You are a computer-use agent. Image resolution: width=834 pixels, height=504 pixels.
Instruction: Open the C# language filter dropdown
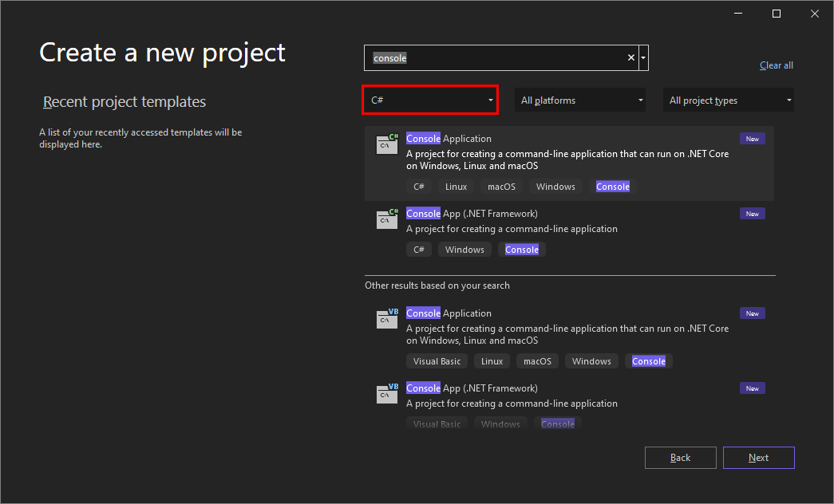(x=430, y=100)
